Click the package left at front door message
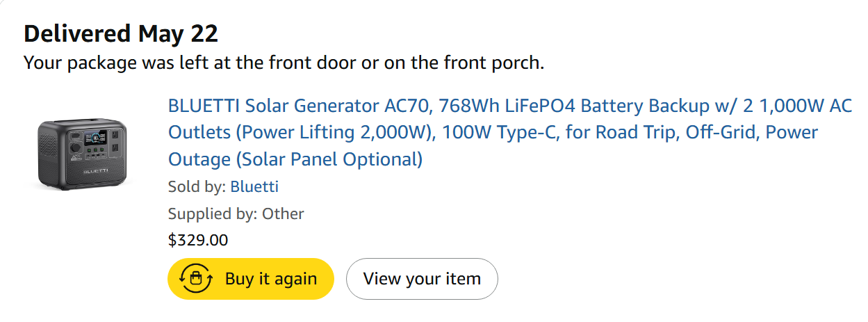This screenshot has width=868, height=322. (284, 63)
